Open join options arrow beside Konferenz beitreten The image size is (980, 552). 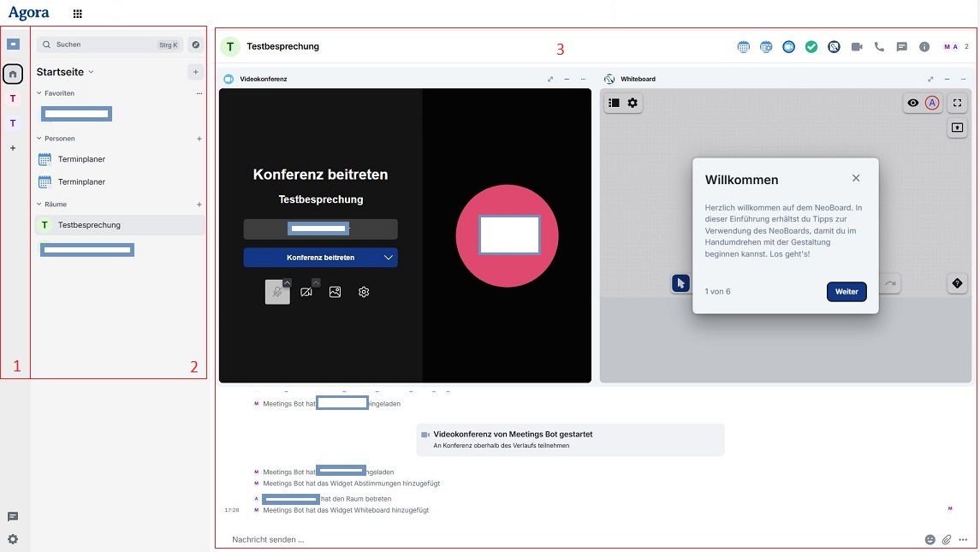388,258
